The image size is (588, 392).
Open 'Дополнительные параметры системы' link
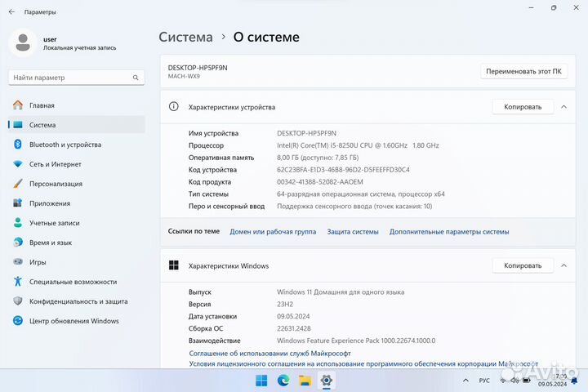point(449,232)
